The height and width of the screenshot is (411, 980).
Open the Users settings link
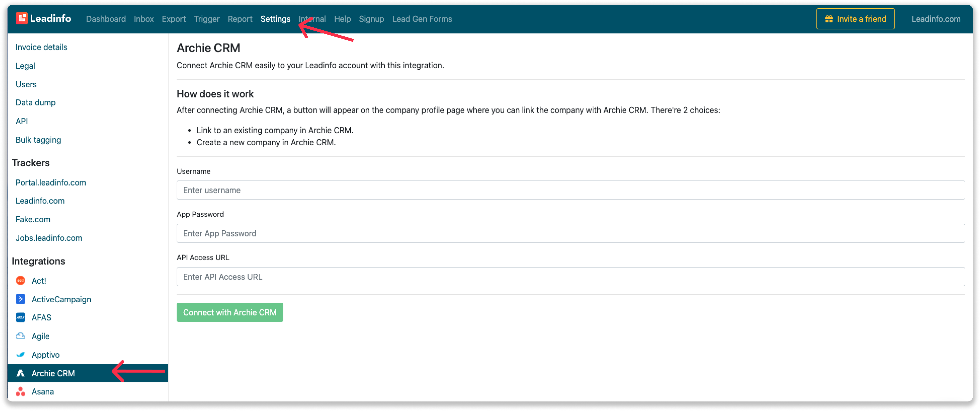coord(26,84)
